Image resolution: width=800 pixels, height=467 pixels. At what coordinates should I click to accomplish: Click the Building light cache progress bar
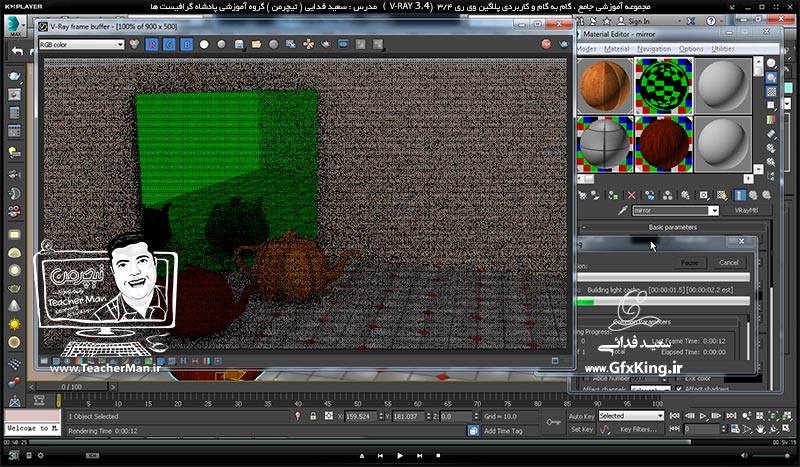(x=663, y=302)
